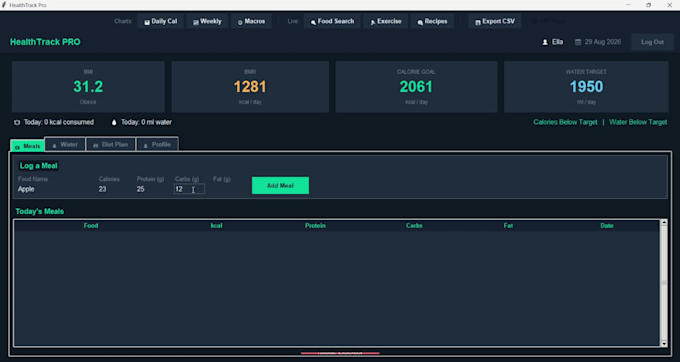This screenshot has width=680, height=362.
Task: Click the date 29 Aug 2026
Action: coord(602,42)
